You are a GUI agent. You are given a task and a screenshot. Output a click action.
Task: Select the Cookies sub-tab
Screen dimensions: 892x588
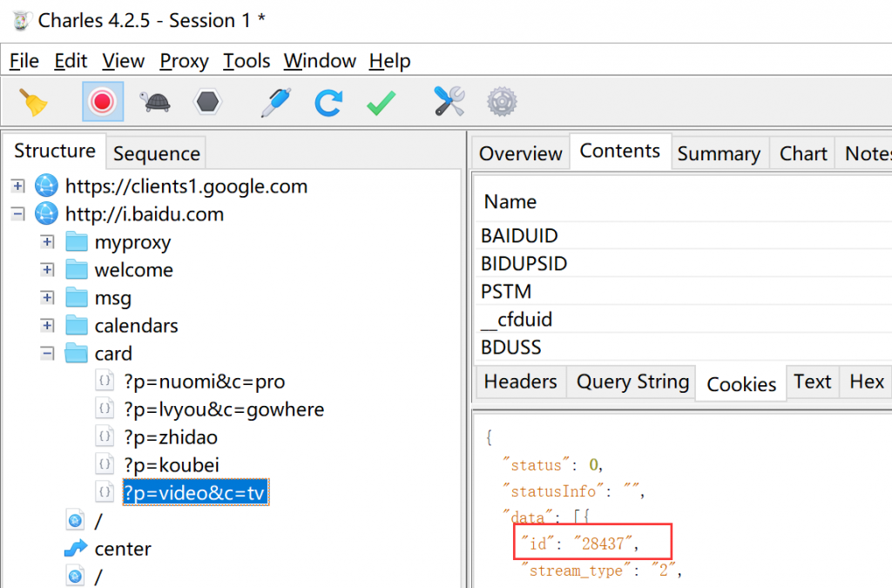point(741,384)
